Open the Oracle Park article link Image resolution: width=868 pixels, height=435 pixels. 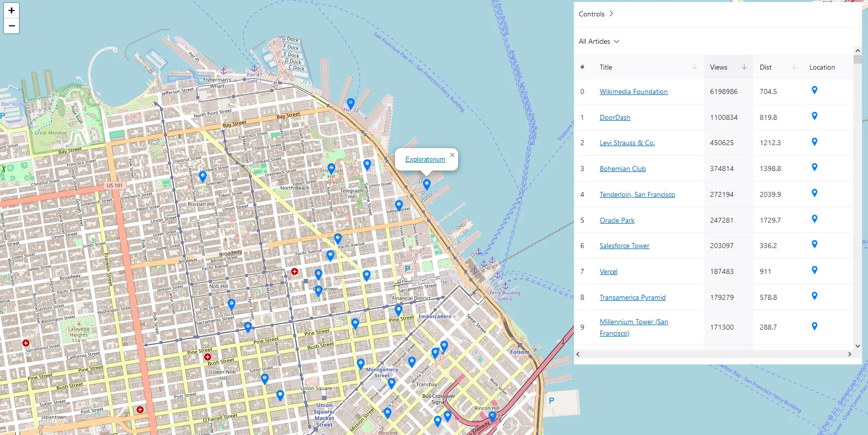(x=617, y=220)
